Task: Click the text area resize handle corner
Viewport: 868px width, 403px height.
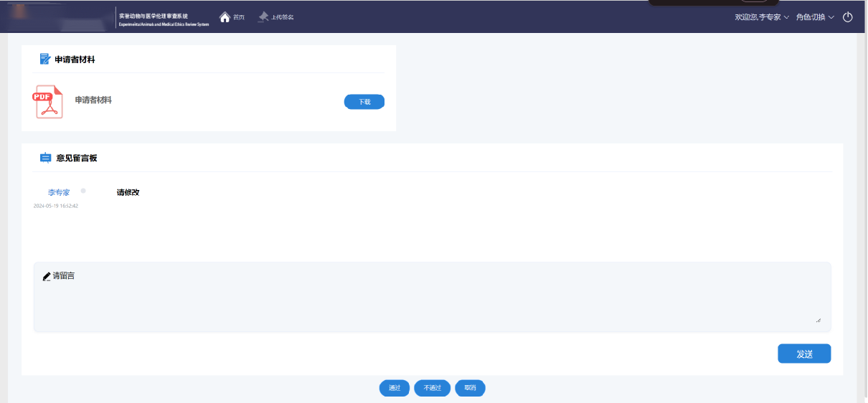Action: pyautogui.click(x=818, y=320)
